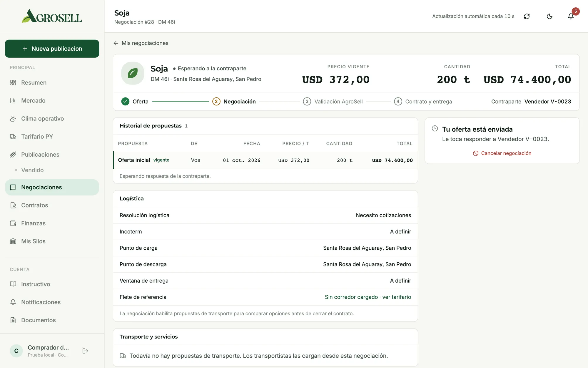The height and width of the screenshot is (368, 588).
Task: Open Mercado in the sidebar
Action: pos(52,101)
